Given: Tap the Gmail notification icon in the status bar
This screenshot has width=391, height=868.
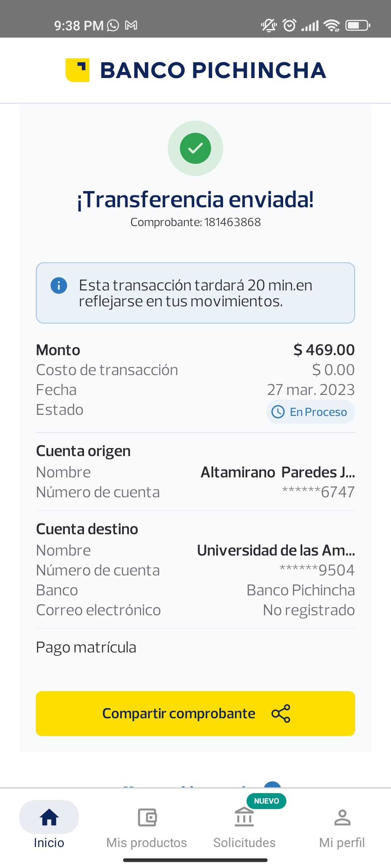Looking at the screenshot, I should pos(131,25).
